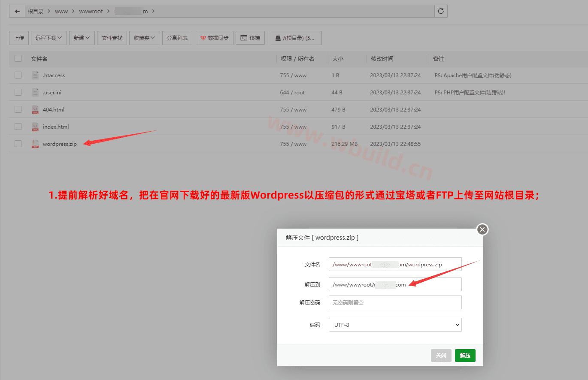
Task: Sort by the 文件名 column header
Action: pos(39,59)
